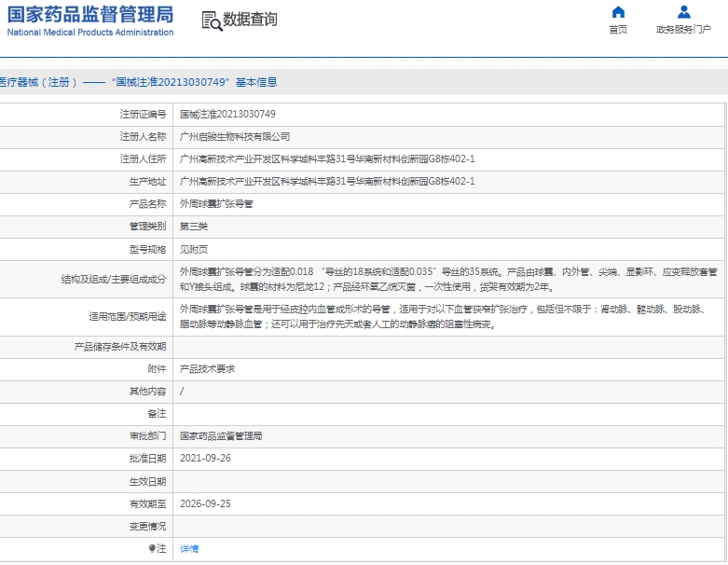Click the 第三类 management category value
The image size is (728, 565).
tap(194, 226)
